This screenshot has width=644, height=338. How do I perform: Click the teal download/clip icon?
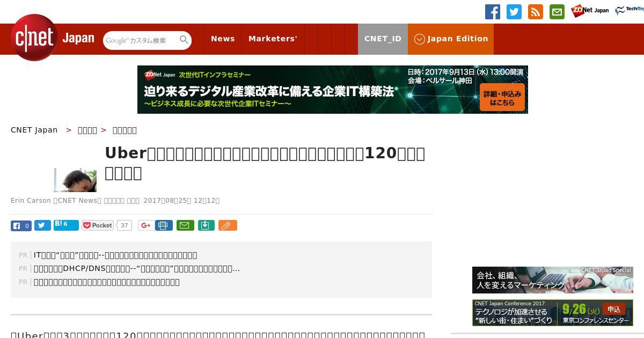(206, 225)
